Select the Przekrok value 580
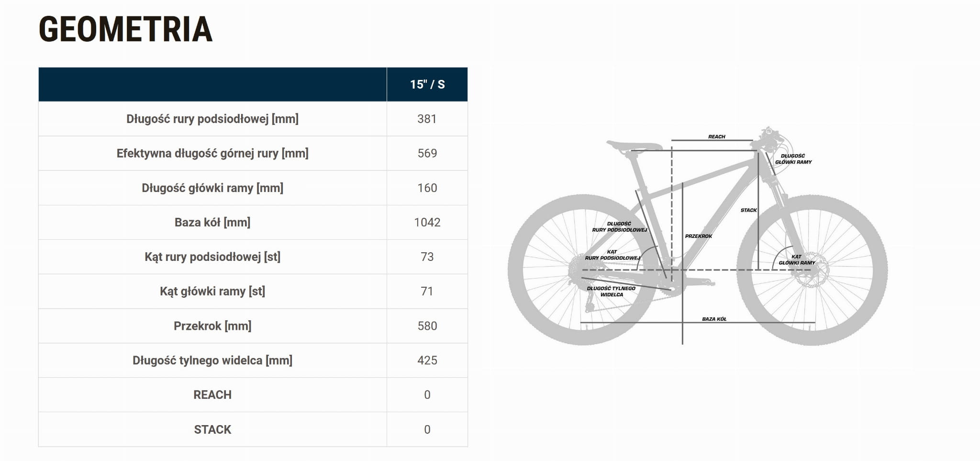This screenshot has width=980, height=461. pos(427,326)
